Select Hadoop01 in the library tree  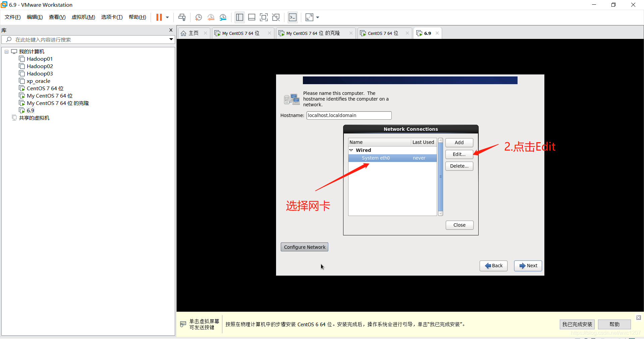(40, 59)
